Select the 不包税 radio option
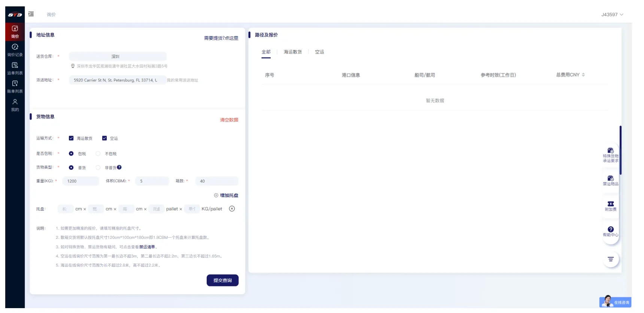The width and height of the screenshot is (644, 313). coord(98,154)
